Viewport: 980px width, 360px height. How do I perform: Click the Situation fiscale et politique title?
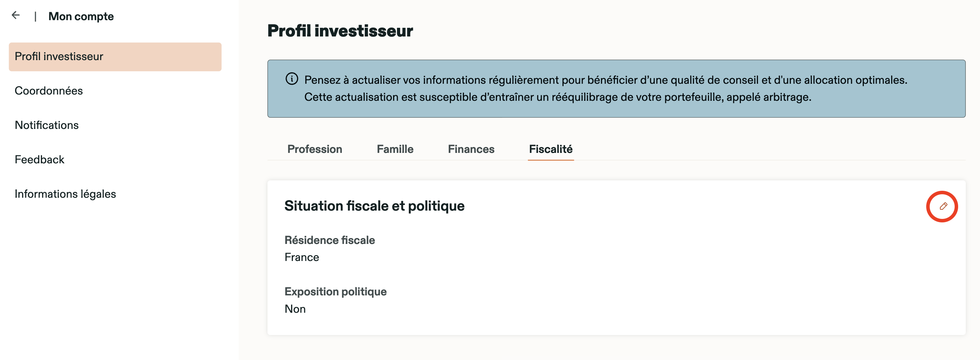pyautogui.click(x=374, y=206)
